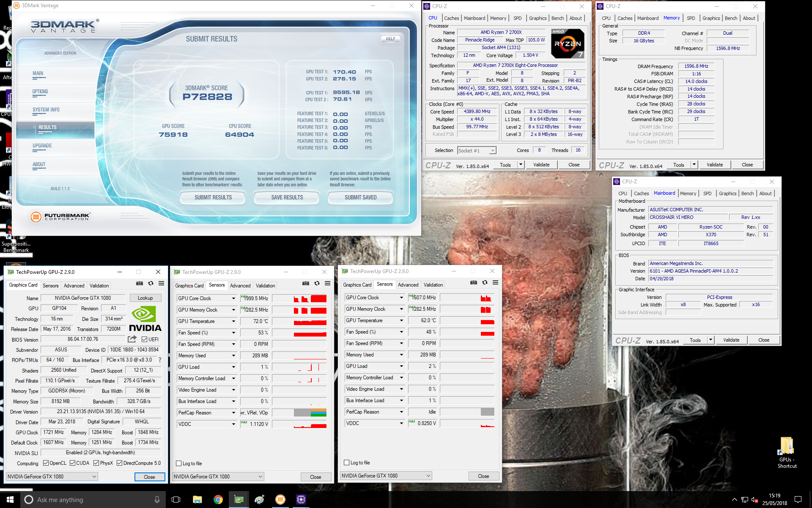This screenshot has width=812, height=508.
Task: Enable Log to file in right GPU-Z
Action: click(347, 463)
